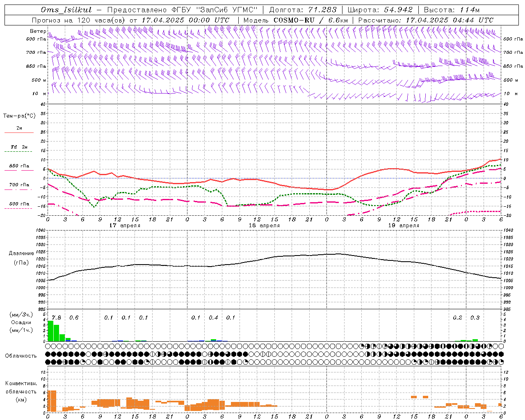The image size is (525, 420).
Task: Select the "Td 2м" dew point legend entry
Action: [19, 147]
